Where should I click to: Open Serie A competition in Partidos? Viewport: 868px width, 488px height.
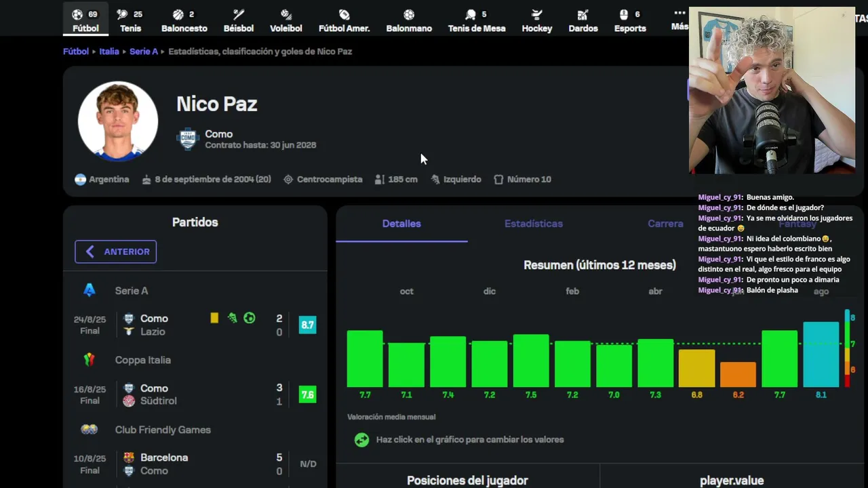pos(132,291)
